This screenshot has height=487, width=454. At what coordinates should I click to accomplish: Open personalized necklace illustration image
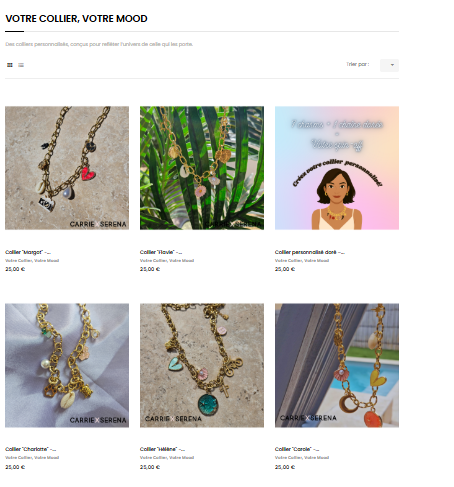click(x=337, y=168)
